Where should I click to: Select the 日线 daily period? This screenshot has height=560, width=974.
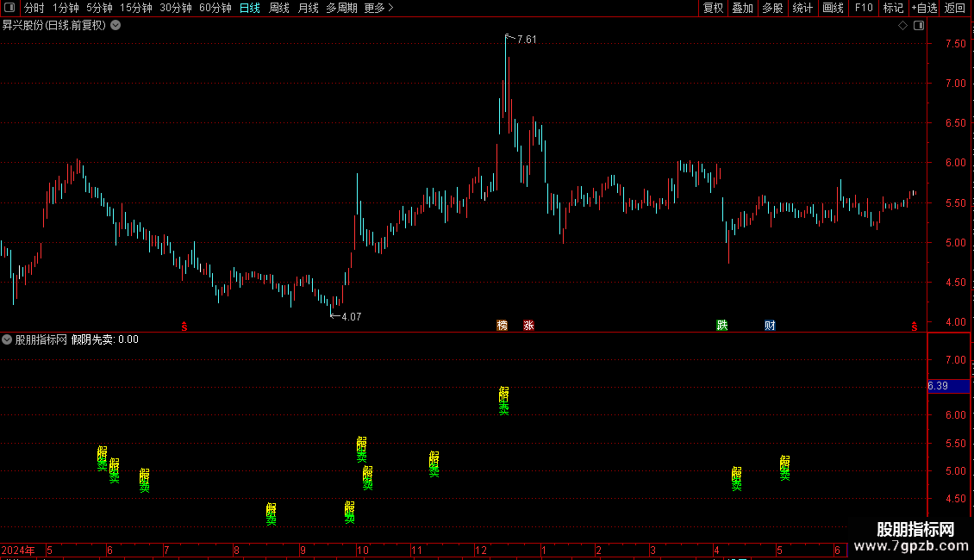(250, 8)
